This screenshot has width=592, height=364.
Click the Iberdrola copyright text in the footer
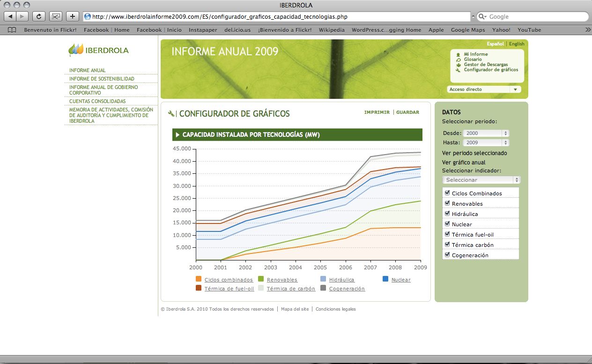point(218,309)
